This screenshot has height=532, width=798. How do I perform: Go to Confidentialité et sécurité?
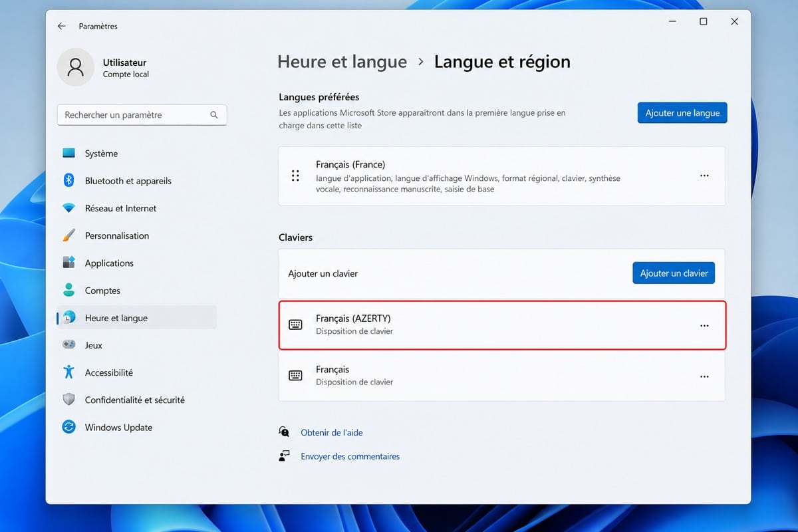click(137, 400)
